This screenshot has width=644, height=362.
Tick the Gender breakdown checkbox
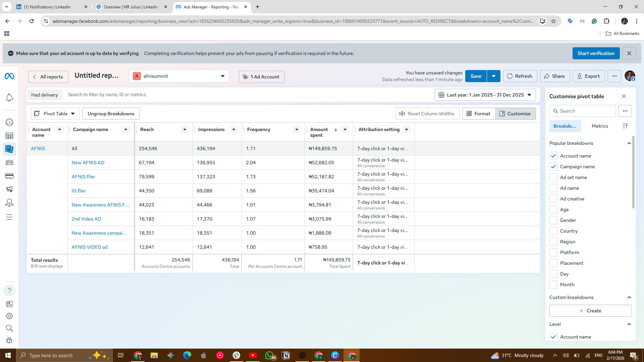click(x=553, y=220)
